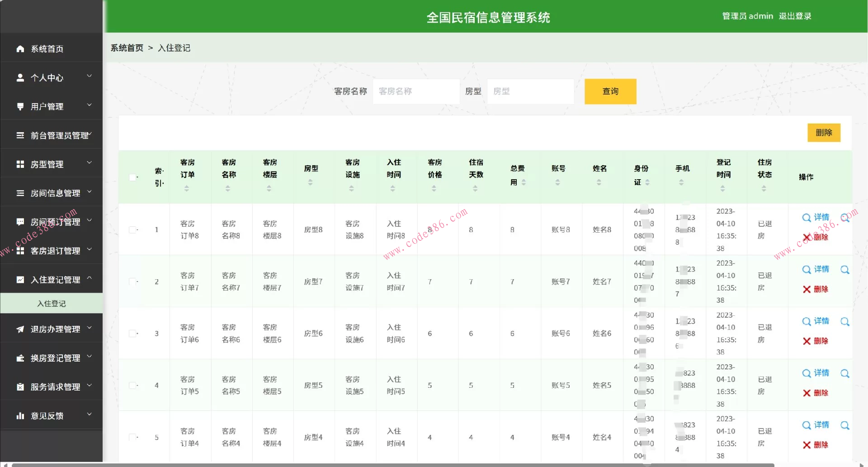This screenshot has height=467, width=868.
Task: Expand the 服务请求管理 menu section
Action: [51, 386]
